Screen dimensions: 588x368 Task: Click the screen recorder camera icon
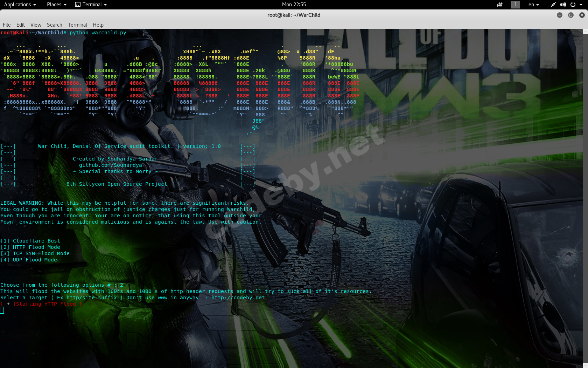tap(500, 5)
